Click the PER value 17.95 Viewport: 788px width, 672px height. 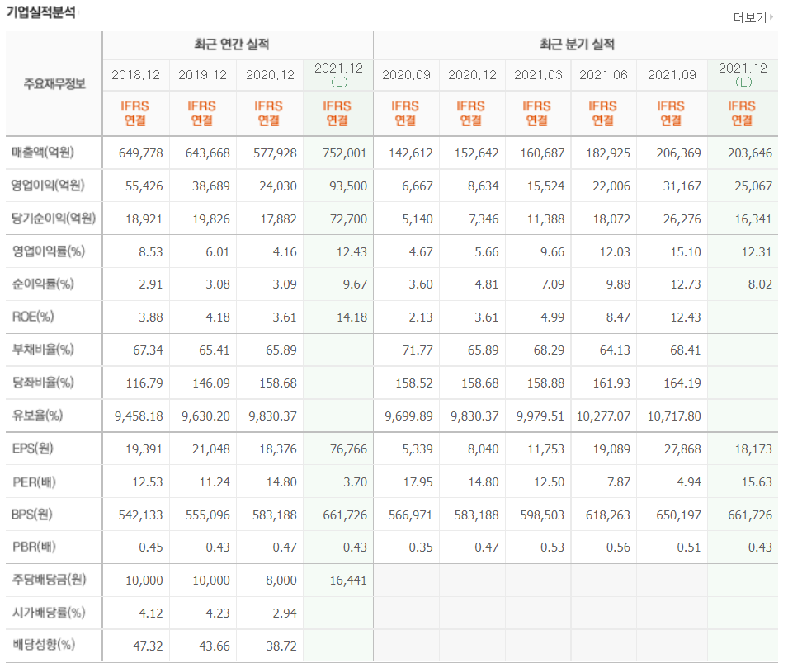(x=418, y=482)
